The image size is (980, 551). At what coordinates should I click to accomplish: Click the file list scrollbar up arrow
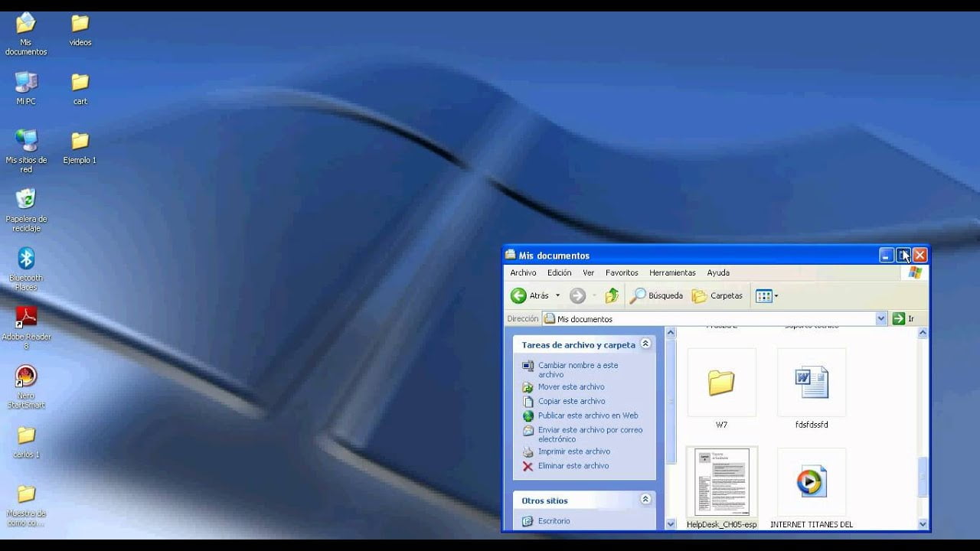point(923,333)
